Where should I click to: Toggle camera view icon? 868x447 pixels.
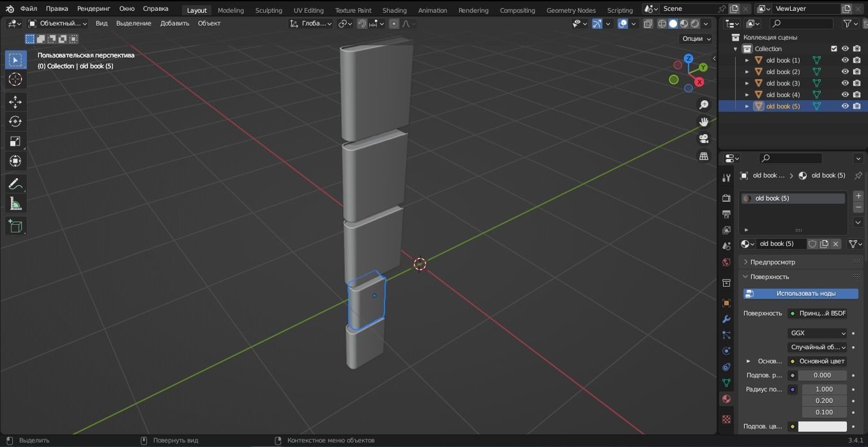pyautogui.click(x=704, y=139)
